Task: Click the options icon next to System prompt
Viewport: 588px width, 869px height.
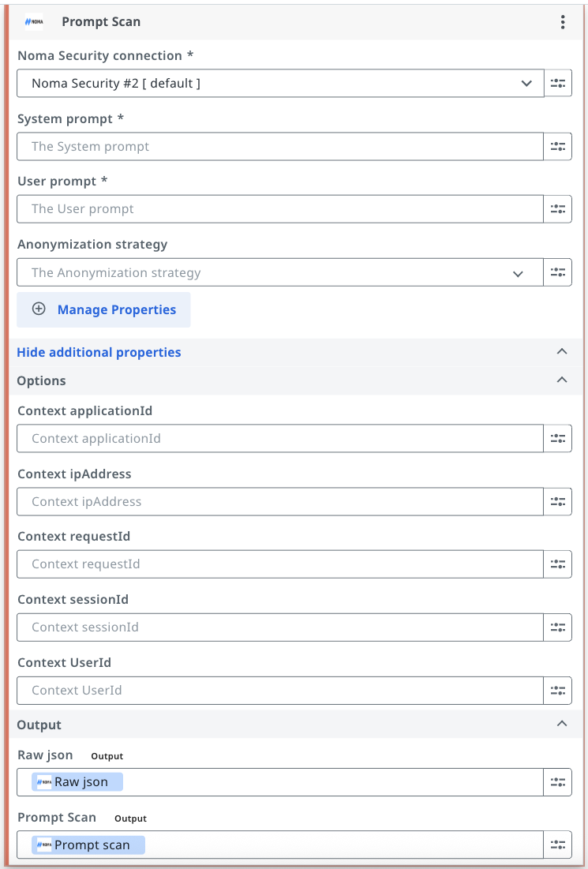Action: tap(558, 146)
